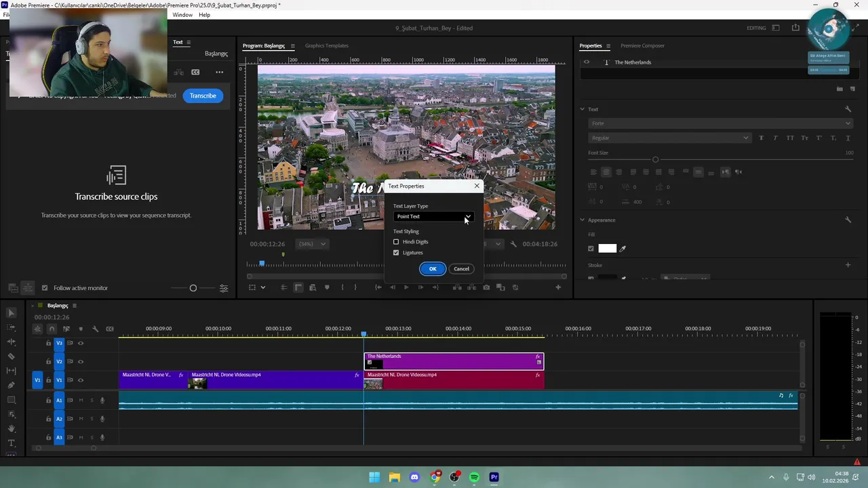Collapse the Appearance section
The height and width of the screenshot is (488, 868).
[x=582, y=220]
